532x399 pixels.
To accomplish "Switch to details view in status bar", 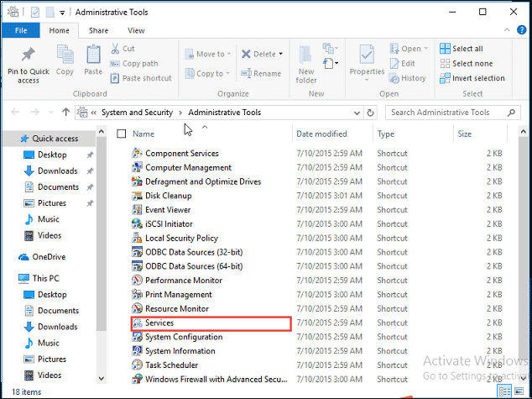I will 504,391.
